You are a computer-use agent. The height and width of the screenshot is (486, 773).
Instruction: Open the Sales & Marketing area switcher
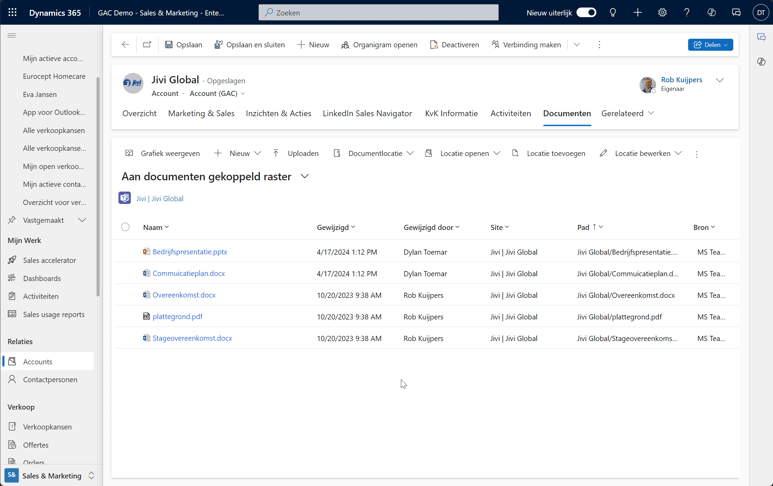coord(49,476)
